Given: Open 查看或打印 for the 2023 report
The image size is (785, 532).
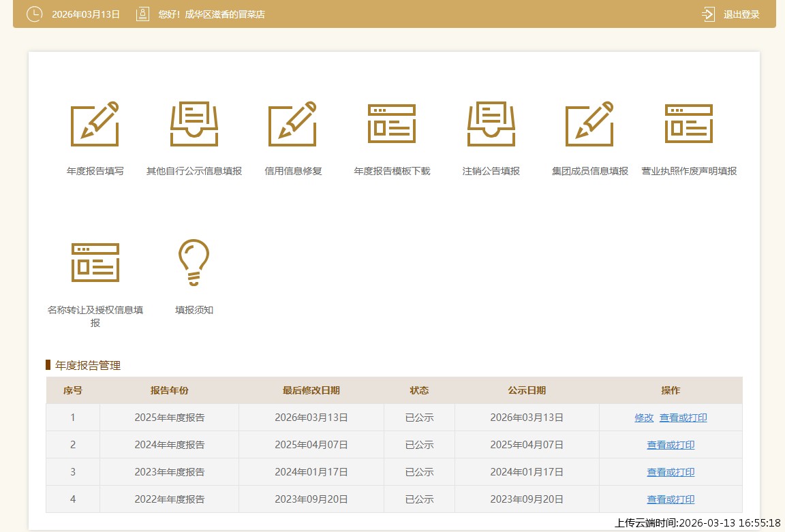Looking at the screenshot, I should pos(671,472).
